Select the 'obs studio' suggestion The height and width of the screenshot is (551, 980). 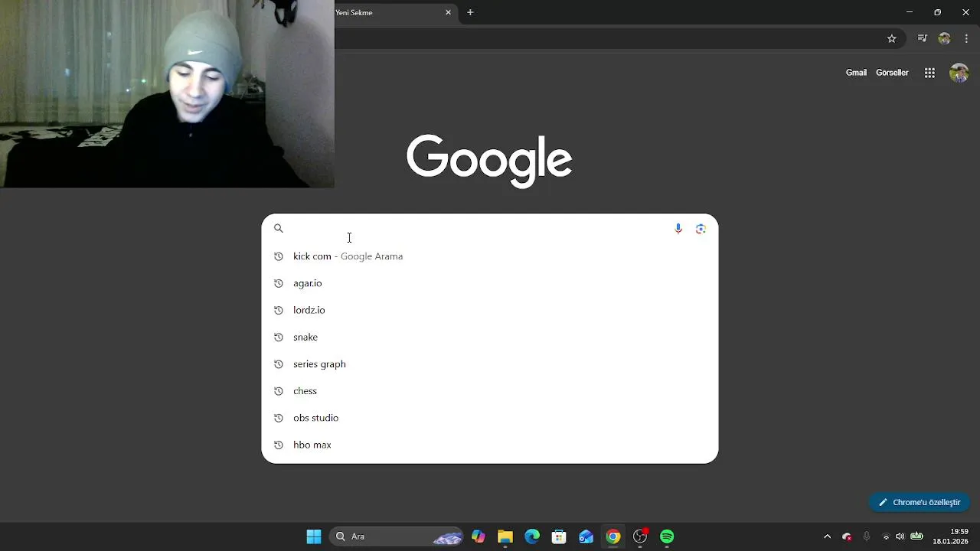490,418
